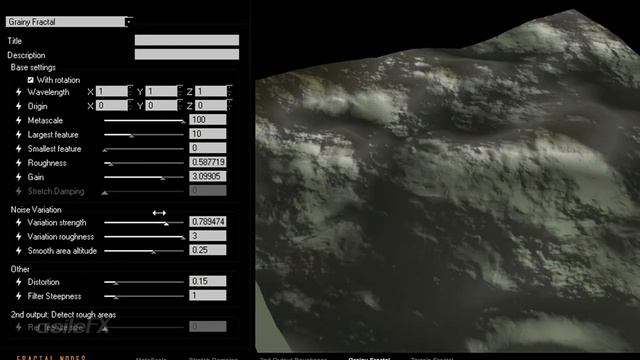Click the Origin Z stepper arrows
Image resolution: width=640 pixels, height=360 pixels.
click(229, 106)
